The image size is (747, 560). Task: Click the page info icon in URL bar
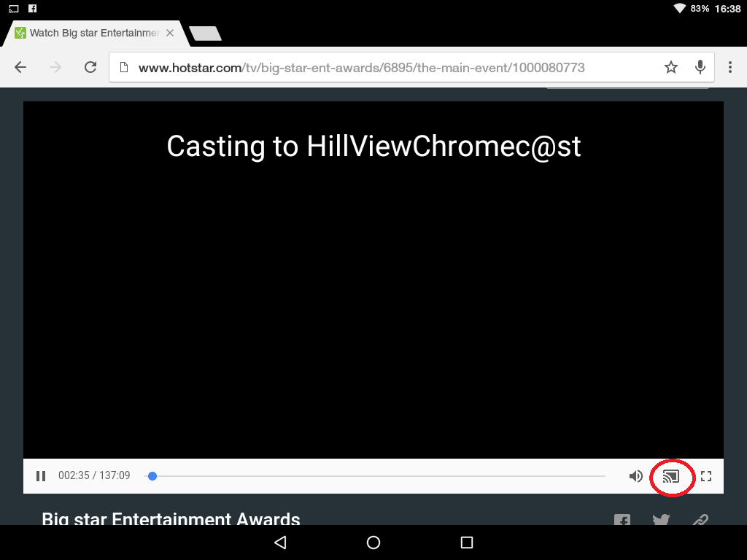pos(124,67)
